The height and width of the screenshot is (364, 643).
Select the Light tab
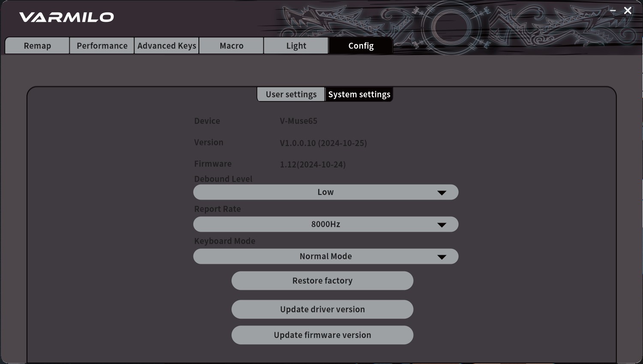(x=296, y=46)
